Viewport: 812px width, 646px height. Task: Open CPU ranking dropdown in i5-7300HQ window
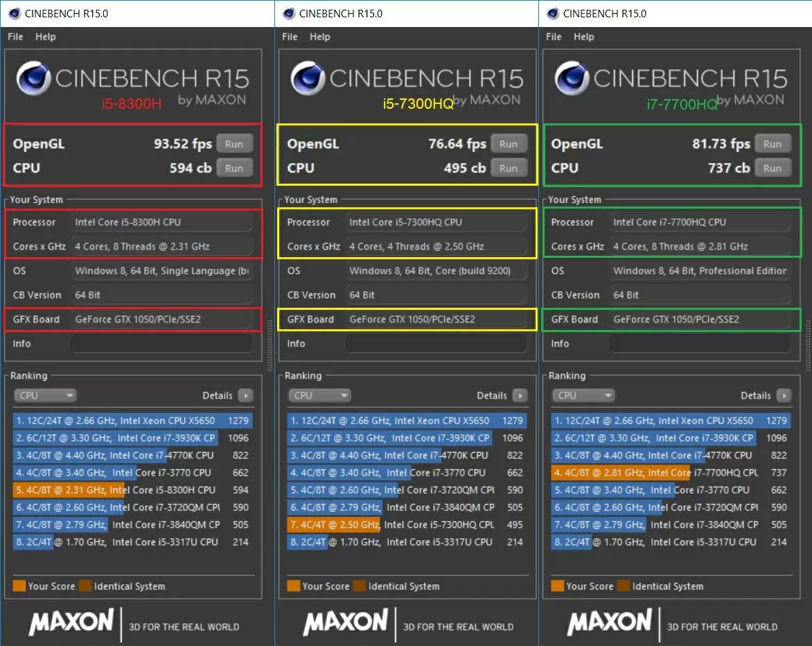pyautogui.click(x=319, y=396)
